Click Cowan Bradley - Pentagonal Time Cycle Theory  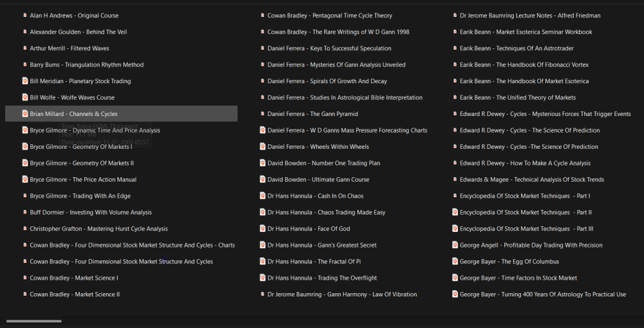pos(329,15)
